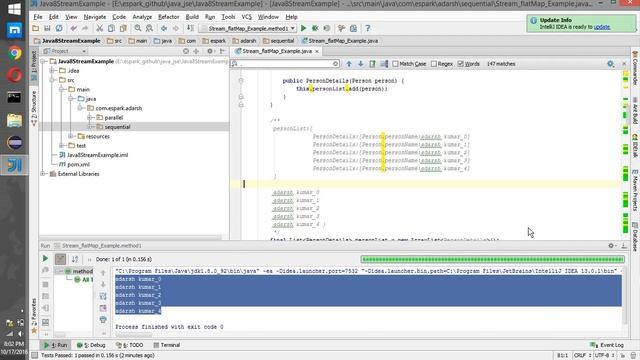Uncheck the Words checkbox
This screenshot has width=640, height=360.
point(460,64)
